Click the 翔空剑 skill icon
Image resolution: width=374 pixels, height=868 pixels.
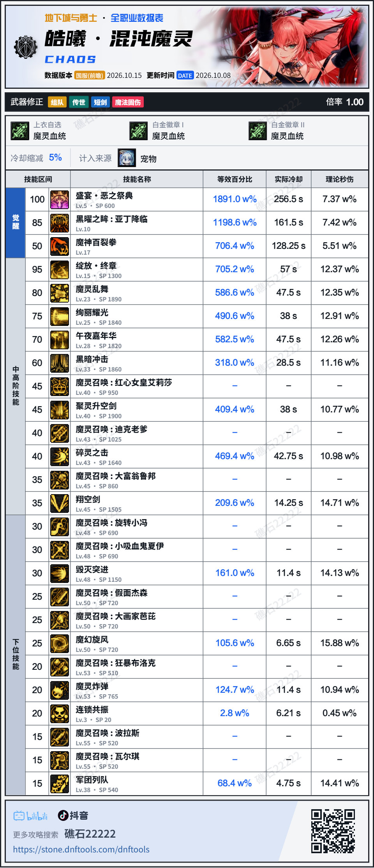click(60, 503)
